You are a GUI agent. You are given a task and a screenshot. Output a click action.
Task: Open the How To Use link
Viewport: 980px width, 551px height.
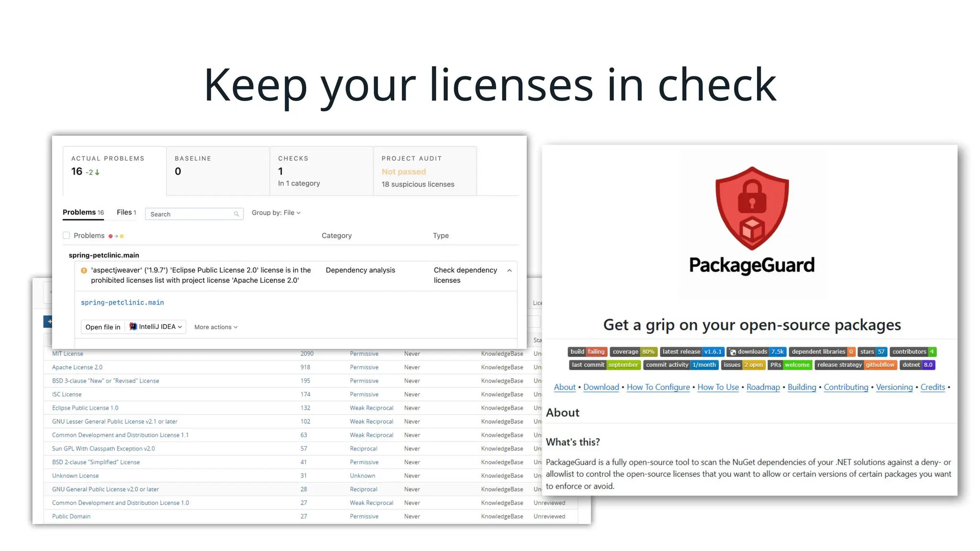718,387
